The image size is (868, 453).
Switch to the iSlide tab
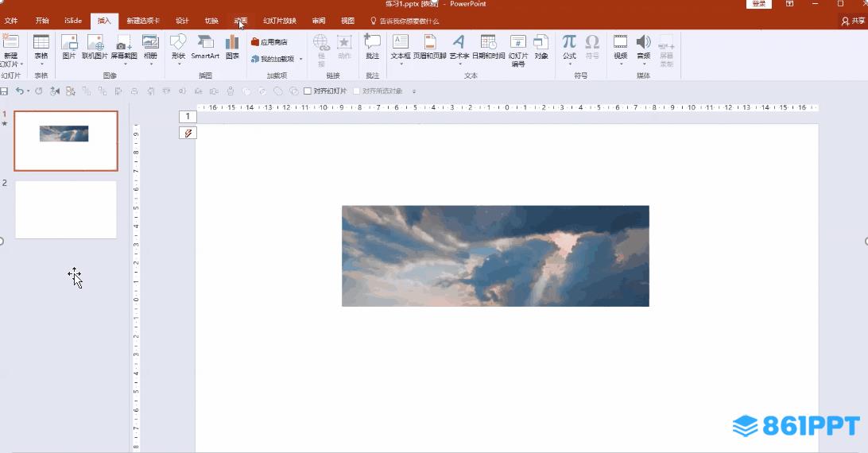point(73,21)
